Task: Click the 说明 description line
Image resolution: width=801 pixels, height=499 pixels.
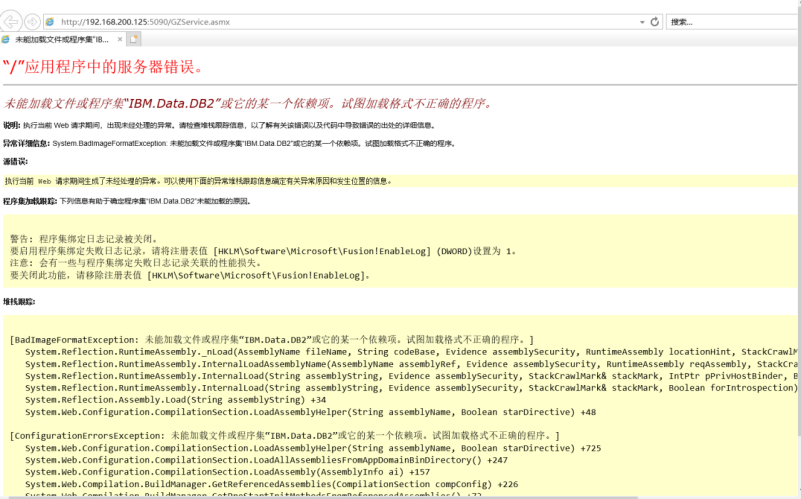Action: click(x=220, y=125)
